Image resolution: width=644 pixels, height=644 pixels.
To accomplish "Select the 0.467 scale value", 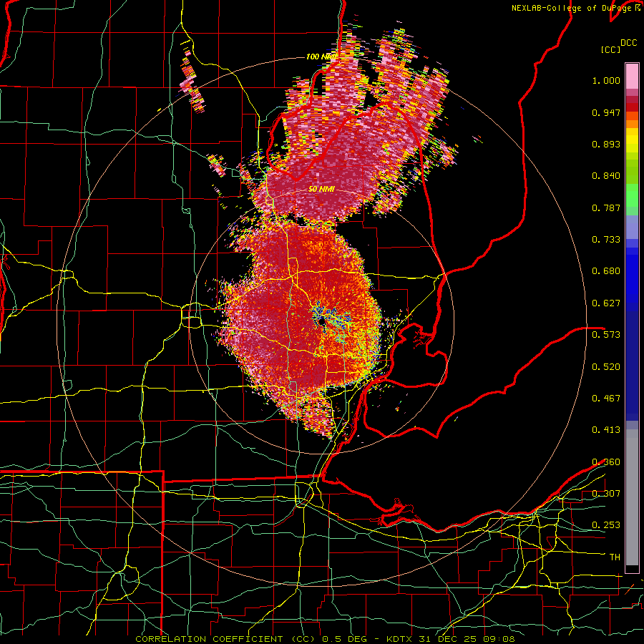I will [606, 399].
